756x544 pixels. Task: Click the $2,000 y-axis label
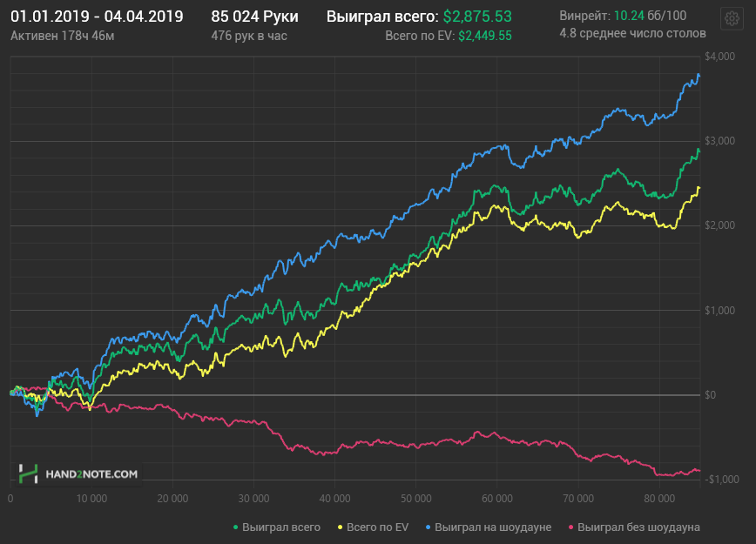[719, 225]
